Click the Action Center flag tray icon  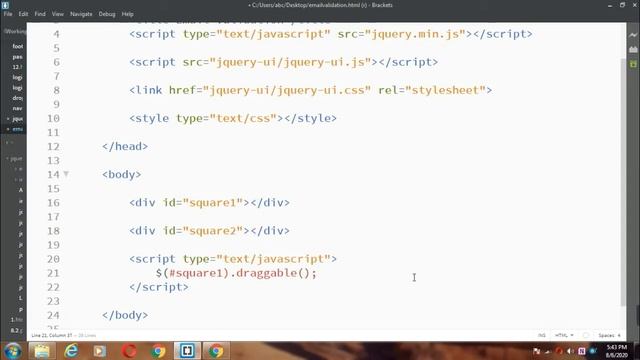[x=536, y=351]
